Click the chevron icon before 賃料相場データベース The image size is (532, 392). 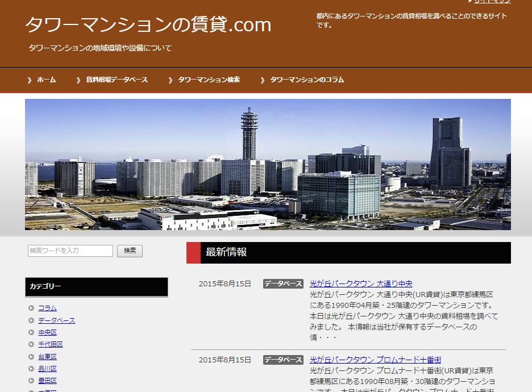point(78,80)
